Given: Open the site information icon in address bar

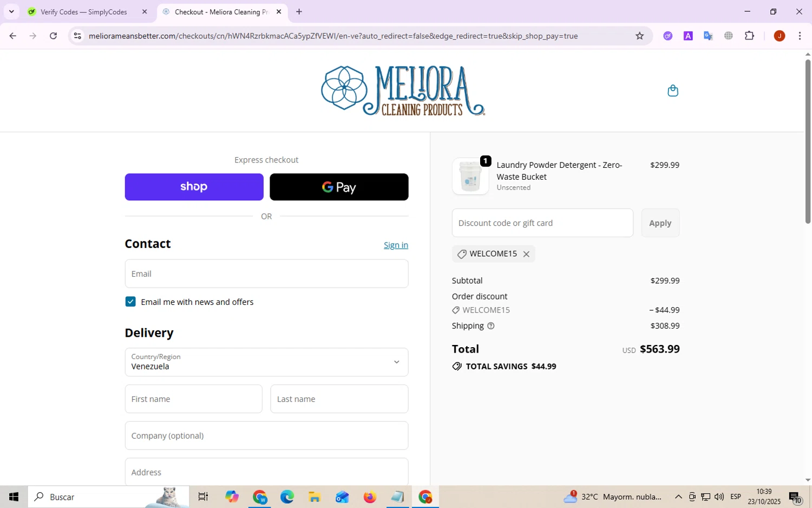Looking at the screenshot, I should [77, 36].
